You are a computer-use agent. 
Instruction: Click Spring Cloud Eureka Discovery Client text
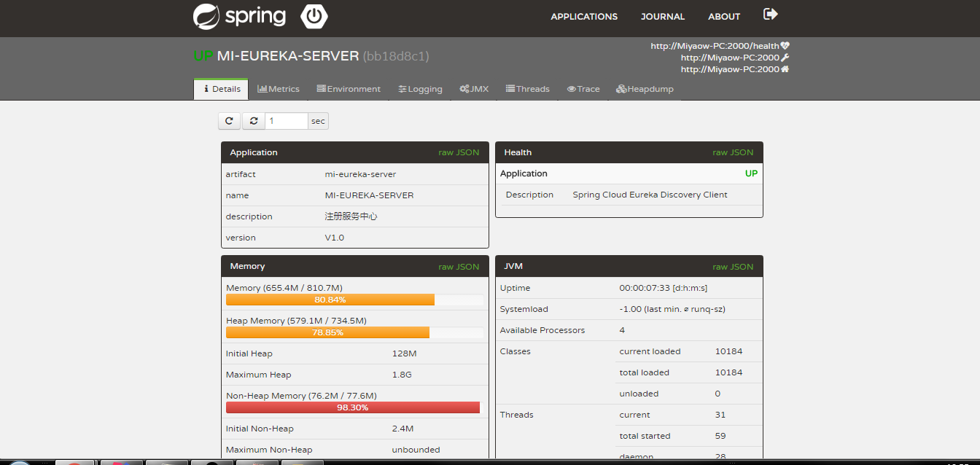(x=650, y=195)
